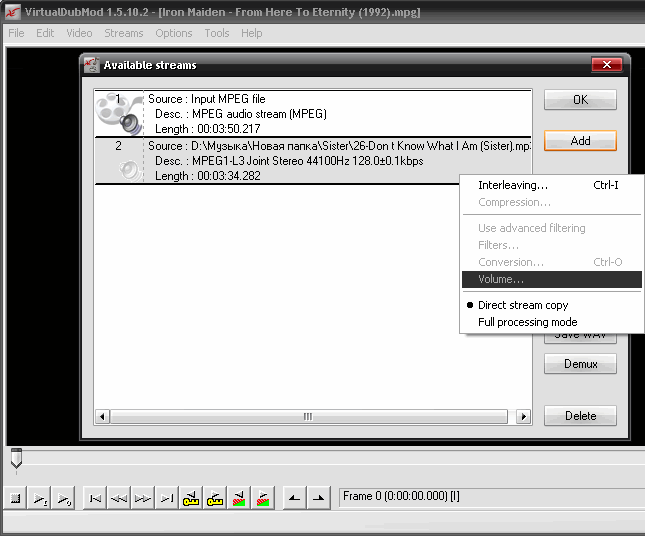Image resolution: width=645 pixels, height=536 pixels.
Task: Set selection end mark-out
Action: coord(318,498)
